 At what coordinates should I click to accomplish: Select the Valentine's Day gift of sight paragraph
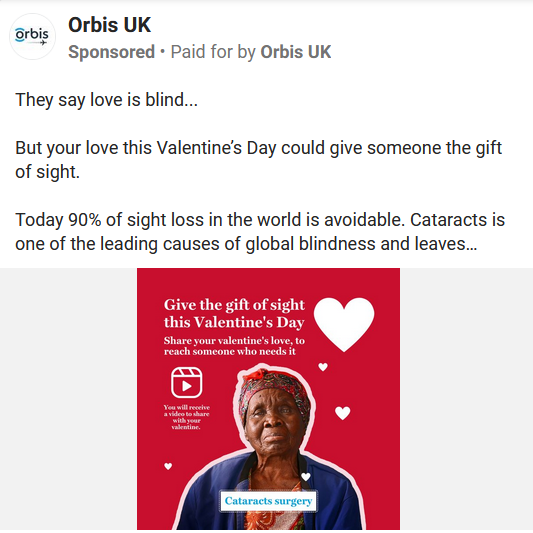point(258,160)
